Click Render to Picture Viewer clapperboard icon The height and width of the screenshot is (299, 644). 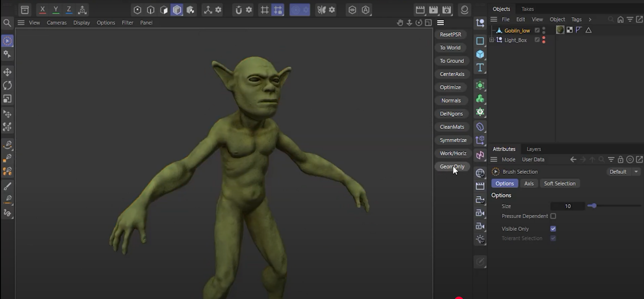[x=434, y=9]
